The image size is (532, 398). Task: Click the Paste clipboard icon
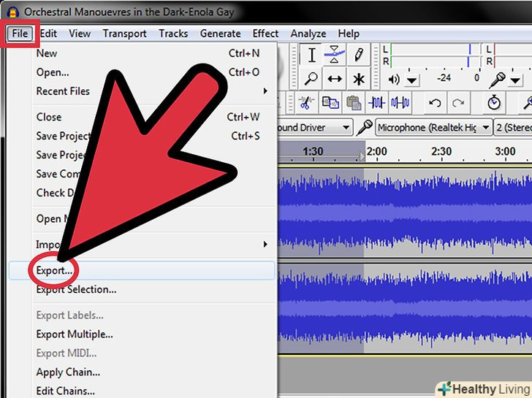tap(354, 102)
